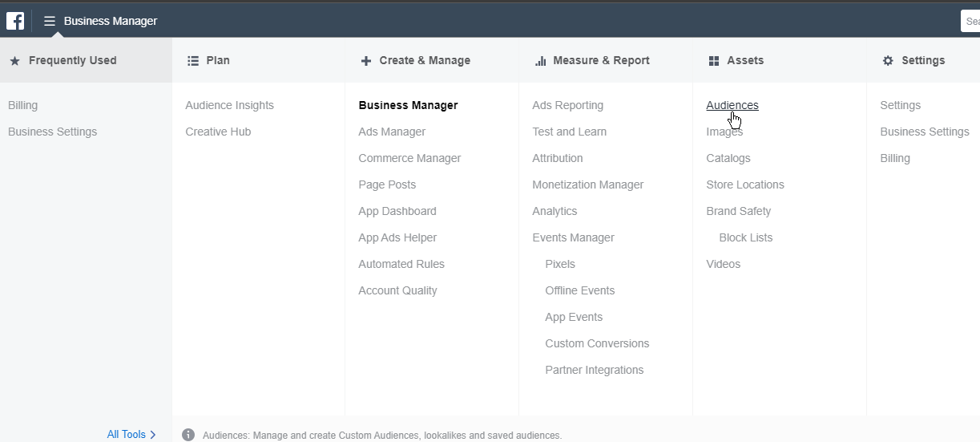Open Creative Hub

click(218, 132)
